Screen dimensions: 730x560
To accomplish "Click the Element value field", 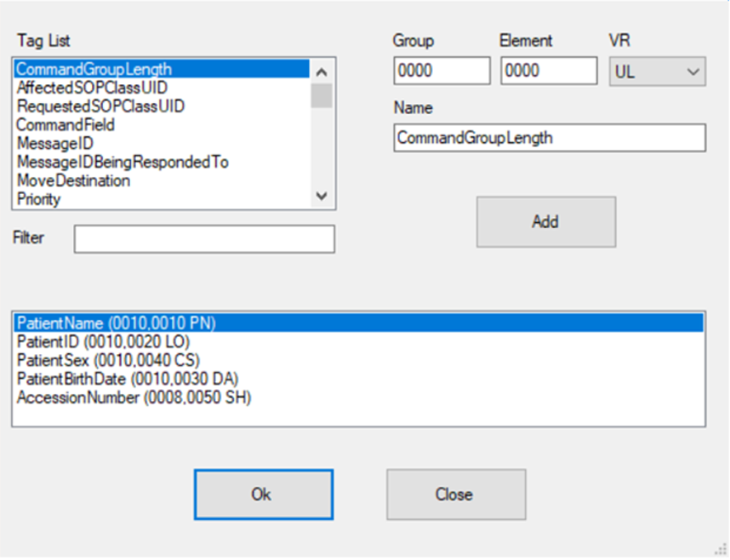I will coord(549,71).
